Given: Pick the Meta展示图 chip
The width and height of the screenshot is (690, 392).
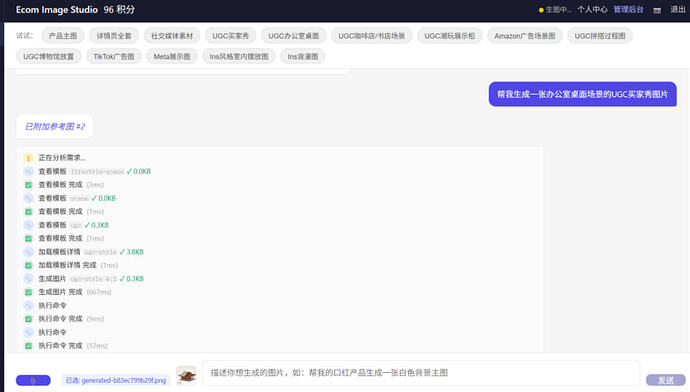Looking at the screenshot, I should click(172, 57).
